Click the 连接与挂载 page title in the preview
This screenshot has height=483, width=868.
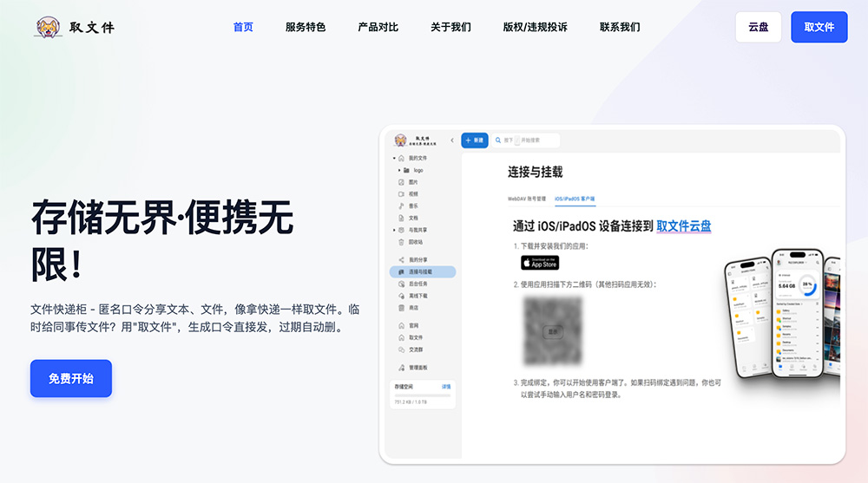coord(536,172)
